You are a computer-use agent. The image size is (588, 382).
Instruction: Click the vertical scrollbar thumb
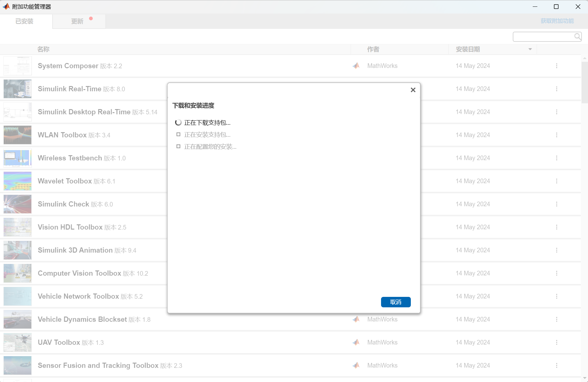(x=585, y=82)
